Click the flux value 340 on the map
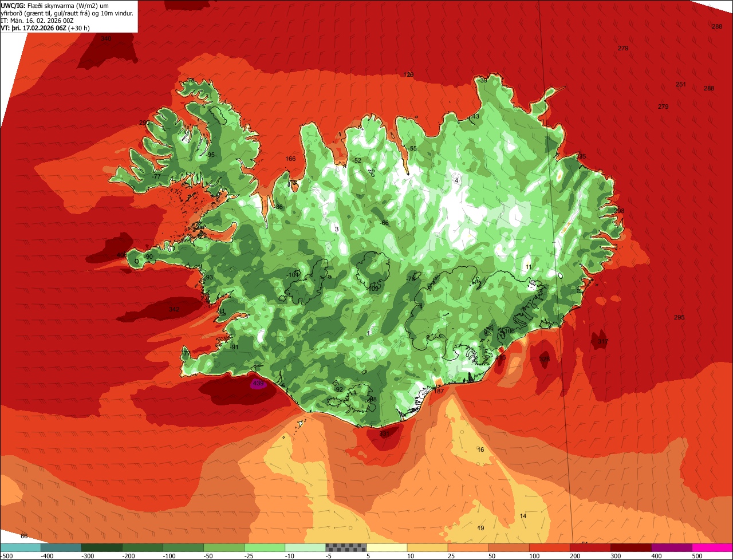The height and width of the screenshot is (560, 733). pyautogui.click(x=106, y=38)
